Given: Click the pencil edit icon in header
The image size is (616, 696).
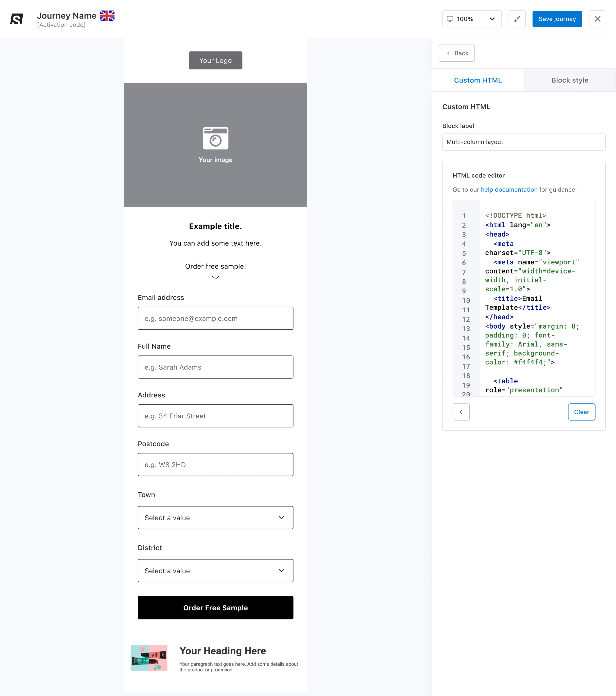Looking at the screenshot, I should tap(517, 19).
